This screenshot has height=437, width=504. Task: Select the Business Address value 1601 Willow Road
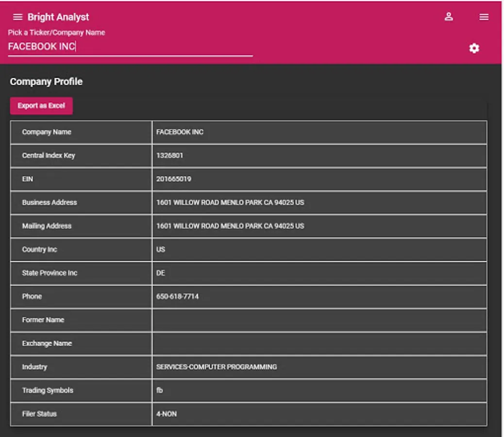(x=230, y=202)
